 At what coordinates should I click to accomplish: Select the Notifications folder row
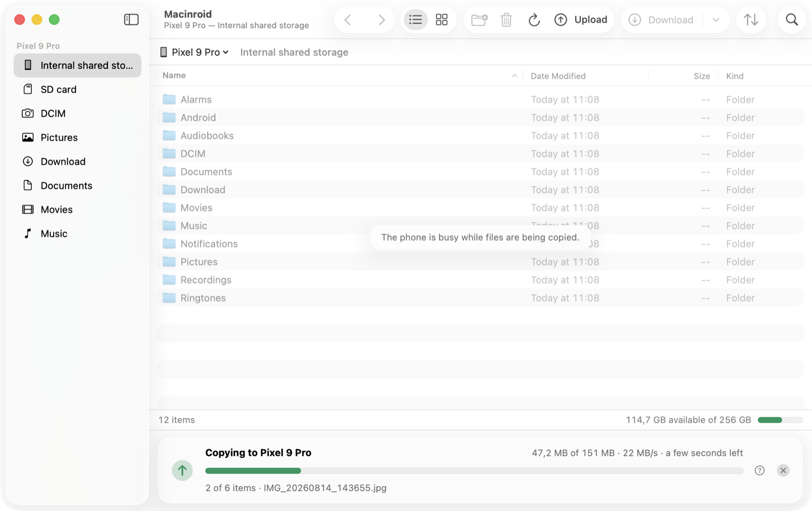pos(480,244)
